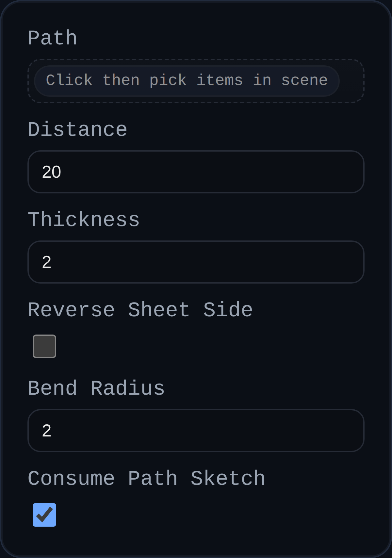Click the Reverse Sheet Side label
This screenshot has width=392, height=558.
[x=140, y=310]
